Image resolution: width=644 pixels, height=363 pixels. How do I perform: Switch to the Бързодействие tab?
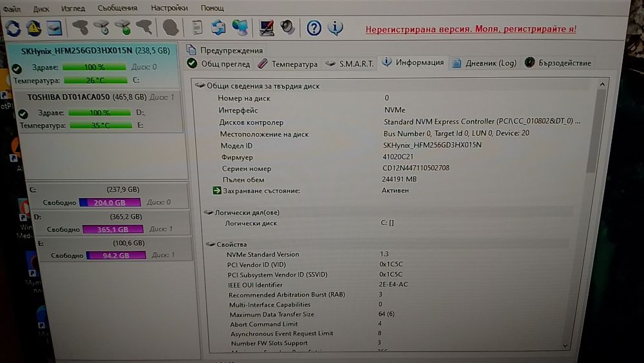[x=558, y=63]
